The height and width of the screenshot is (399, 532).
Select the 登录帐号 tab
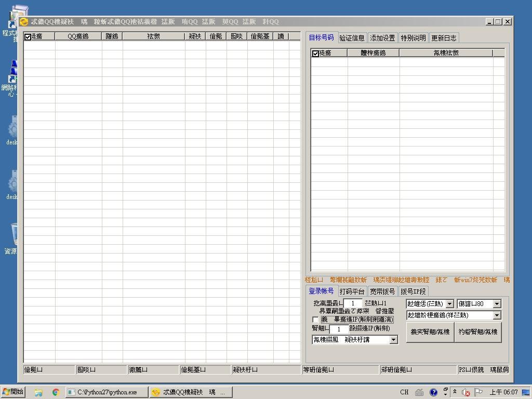pos(321,291)
